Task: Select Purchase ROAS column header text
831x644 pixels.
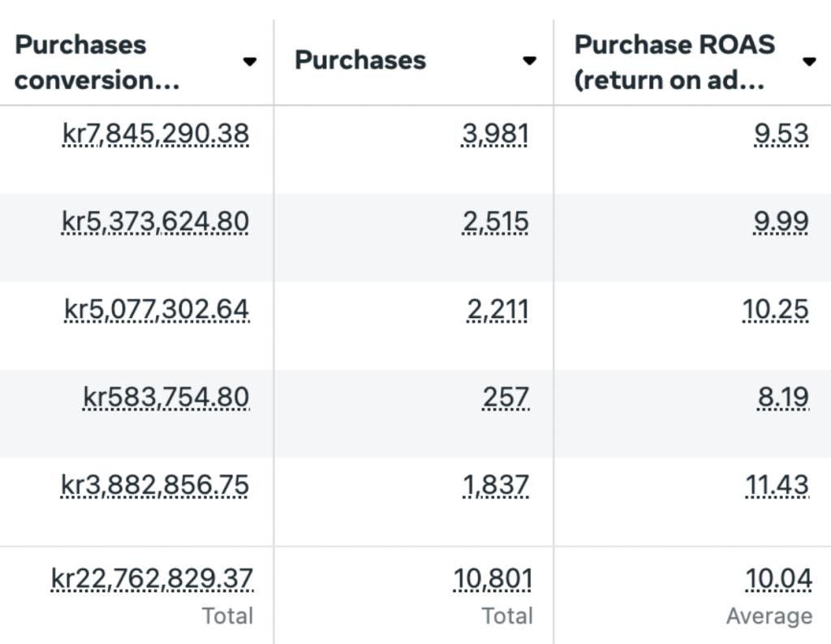Action: pos(674,62)
